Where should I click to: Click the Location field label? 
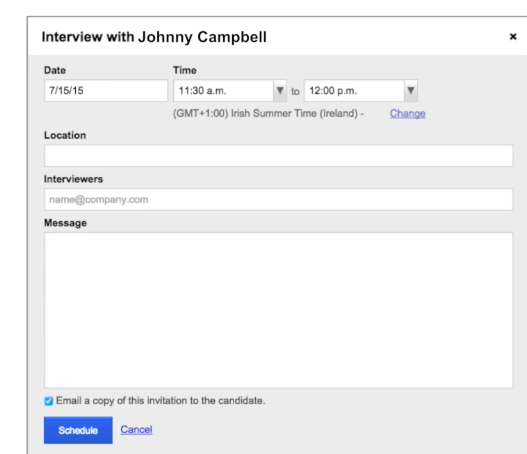pos(65,135)
